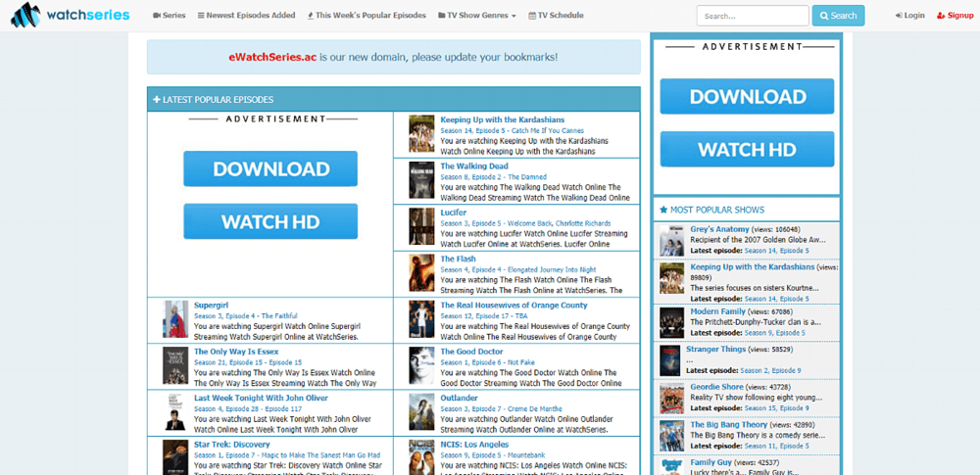Image resolution: width=980 pixels, height=475 pixels.
Task: Open the Supergirl title link
Action: pos(212,305)
